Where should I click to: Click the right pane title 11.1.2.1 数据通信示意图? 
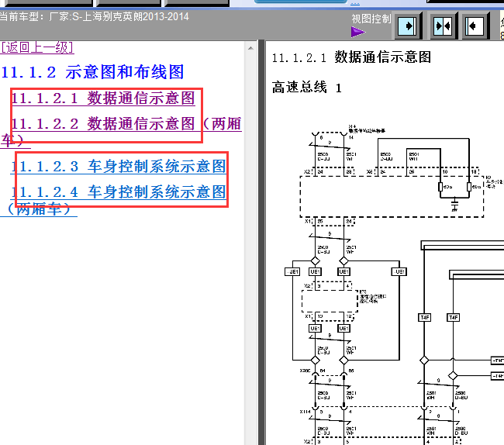tap(351, 57)
